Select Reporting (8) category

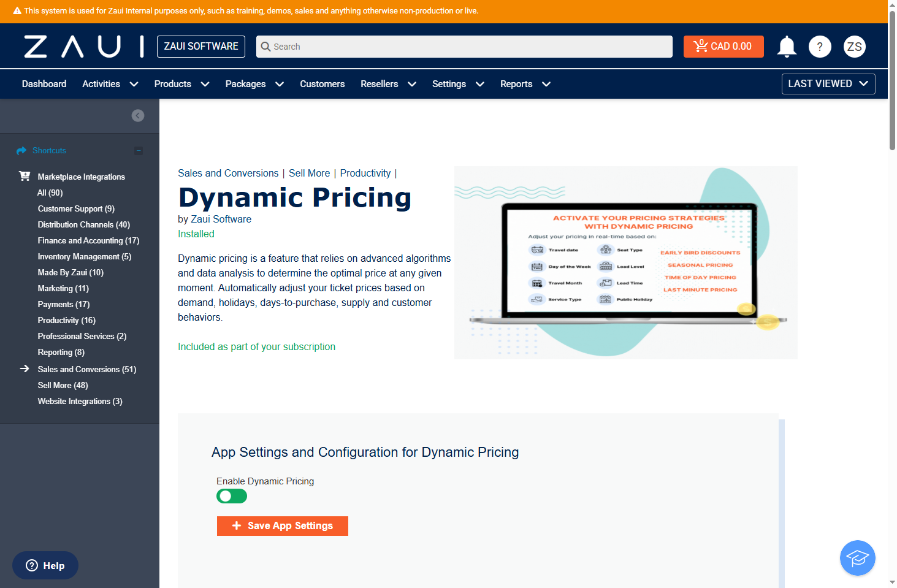click(61, 352)
